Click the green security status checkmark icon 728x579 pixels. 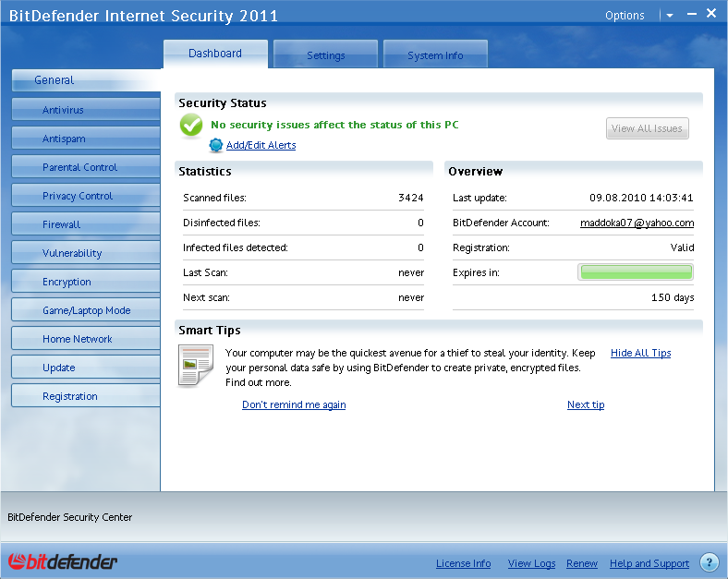pyautogui.click(x=191, y=126)
